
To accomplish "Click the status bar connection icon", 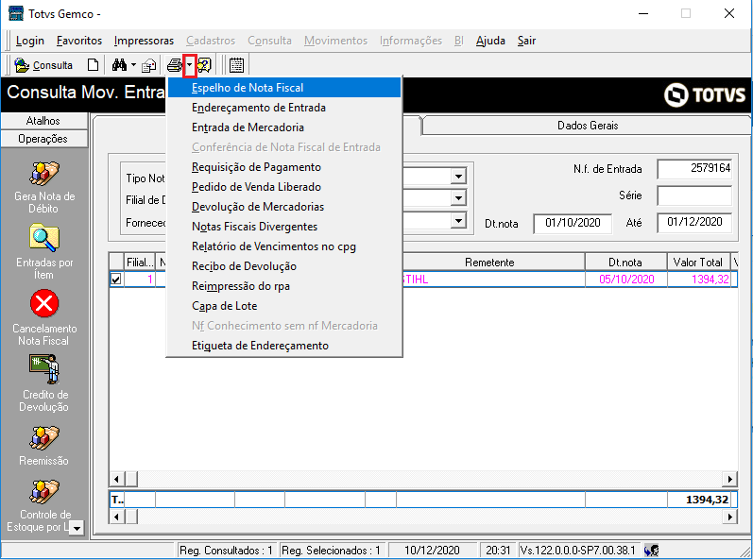I will [x=651, y=550].
